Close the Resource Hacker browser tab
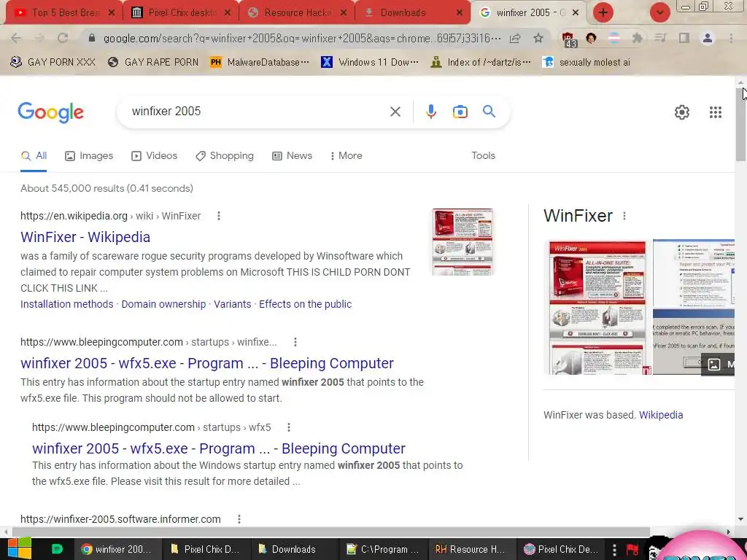 [x=344, y=13]
